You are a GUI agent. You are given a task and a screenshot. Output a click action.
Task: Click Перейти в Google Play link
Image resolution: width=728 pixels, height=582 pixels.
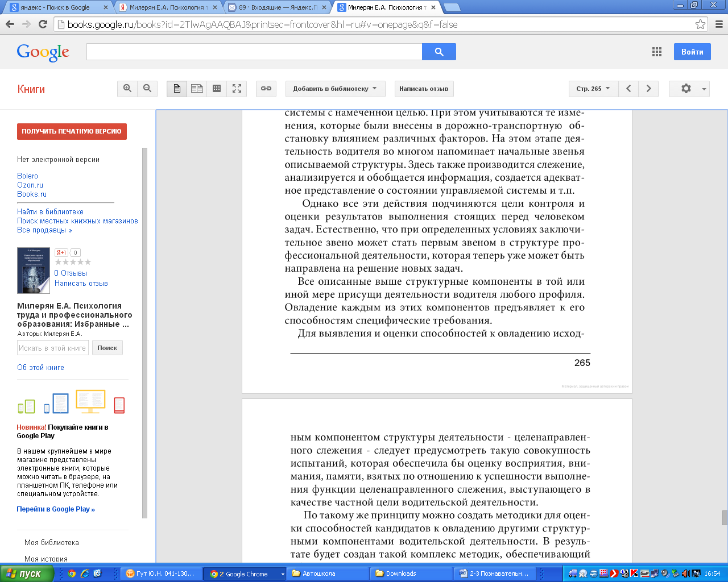56,509
